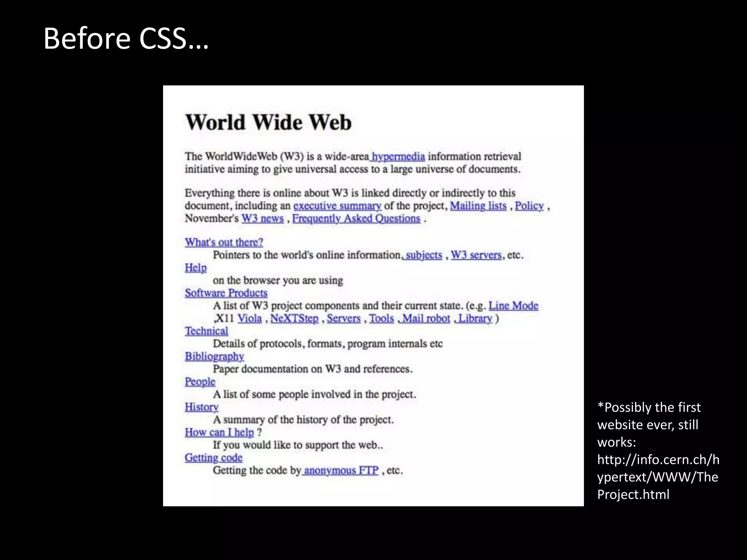
Task: Open Frequently Asked Questions link
Action: click(356, 218)
